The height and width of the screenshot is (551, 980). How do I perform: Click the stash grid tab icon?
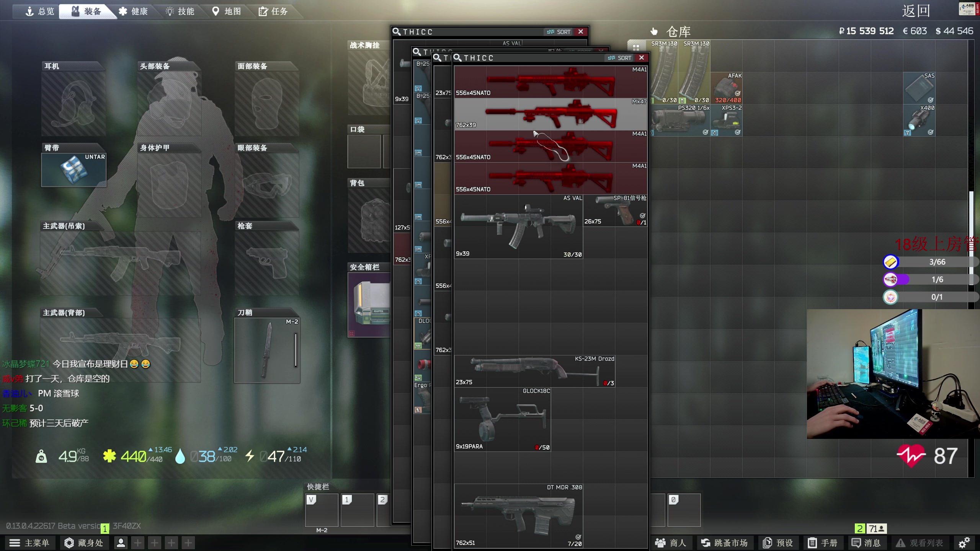[x=636, y=47]
